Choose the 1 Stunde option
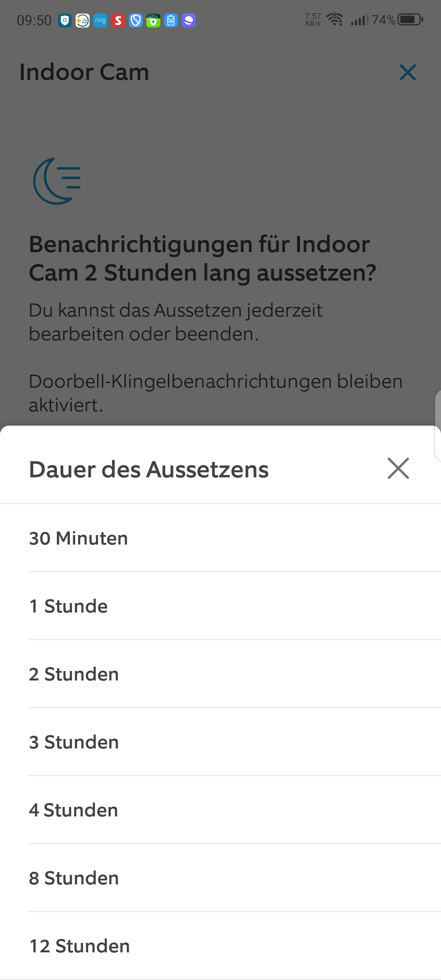The image size is (441, 980). (x=68, y=606)
